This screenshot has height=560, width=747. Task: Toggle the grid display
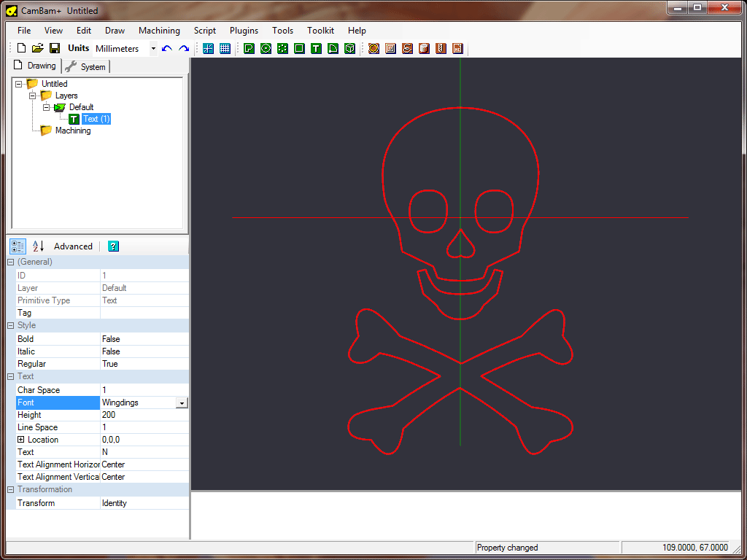coord(225,48)
